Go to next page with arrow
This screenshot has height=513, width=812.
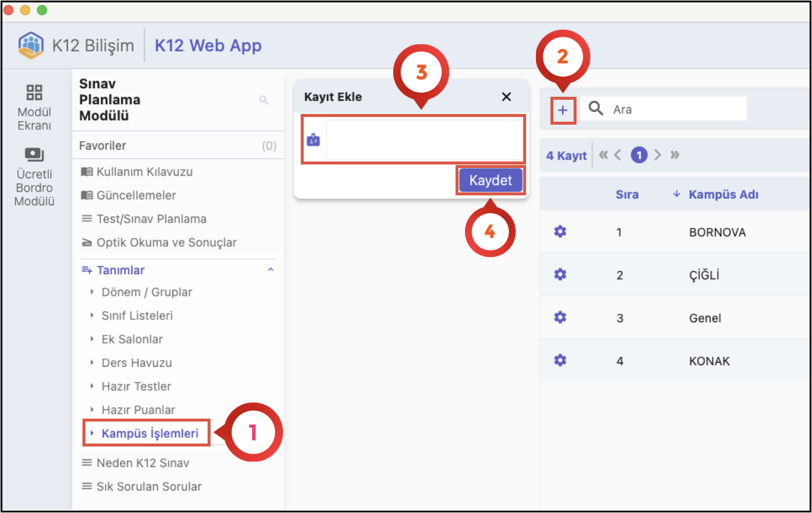coord(657,155)
